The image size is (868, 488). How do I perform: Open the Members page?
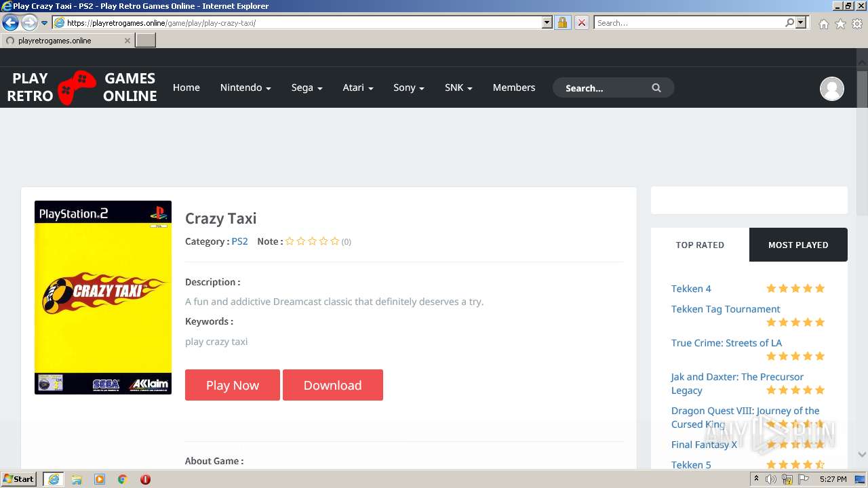tap(514, 87)
